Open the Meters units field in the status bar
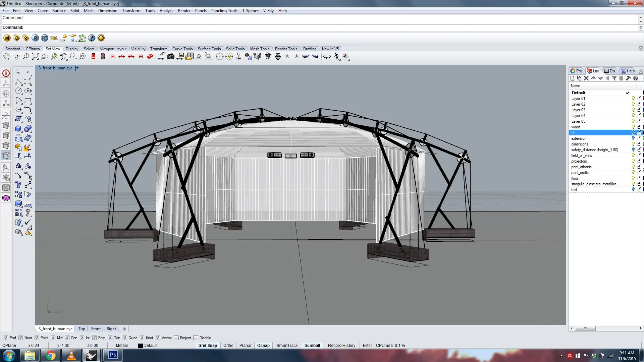Viewport: 644px width, 362px height. 122,346
